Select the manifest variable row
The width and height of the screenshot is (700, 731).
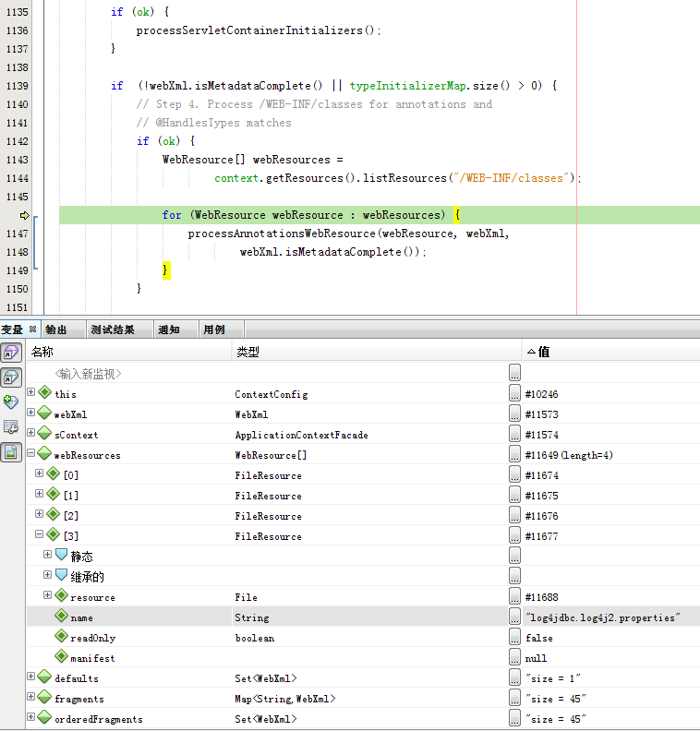tap(363, 658)
